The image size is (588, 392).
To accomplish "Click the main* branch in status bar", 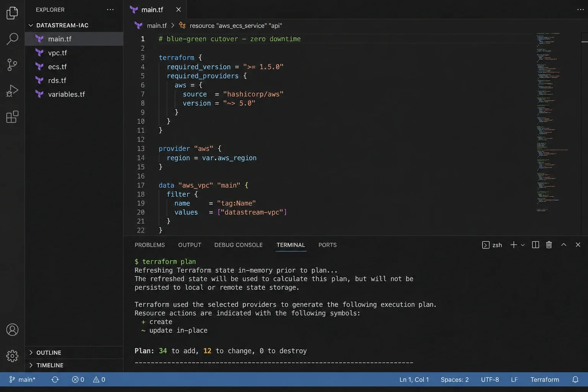I will 22,379.
